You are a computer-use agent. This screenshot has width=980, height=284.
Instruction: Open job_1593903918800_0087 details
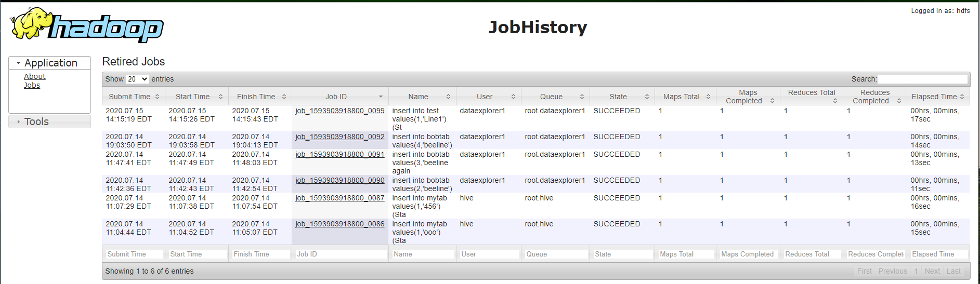[340, 198]
